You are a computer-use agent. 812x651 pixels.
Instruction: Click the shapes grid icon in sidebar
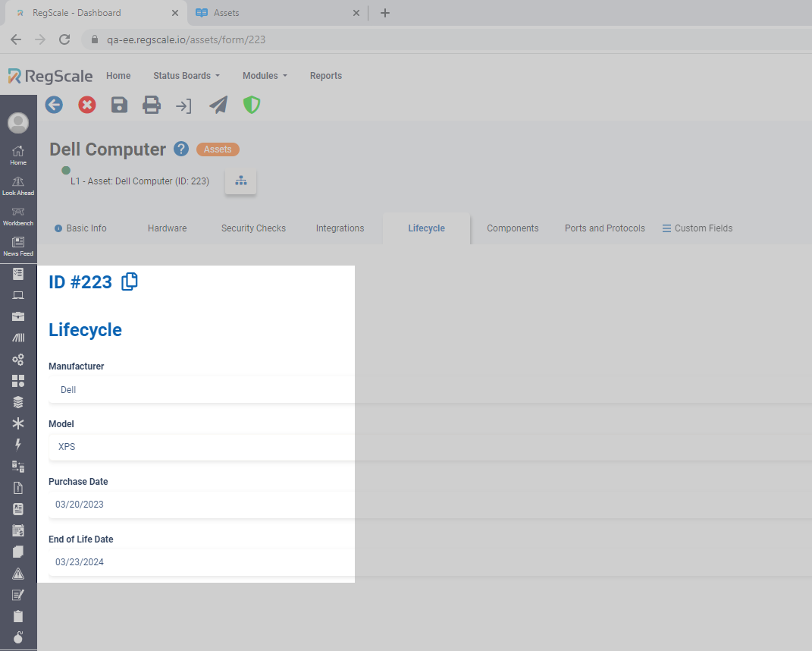(x=18, y=381)
